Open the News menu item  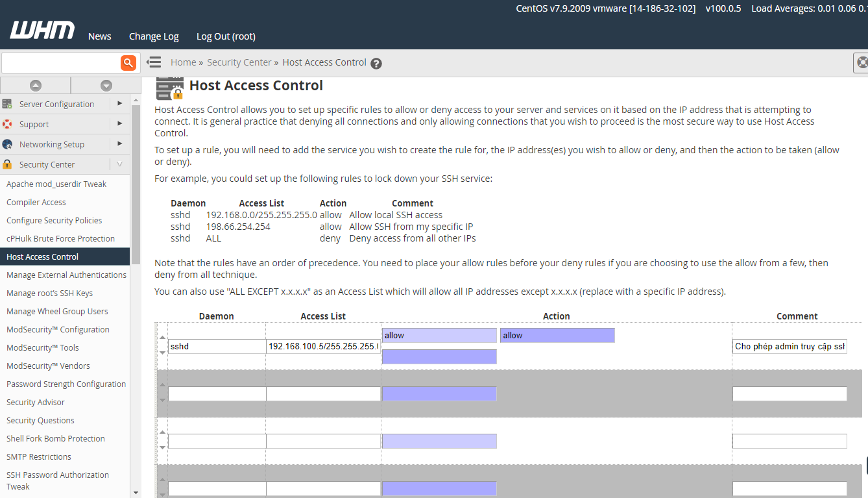100,36
